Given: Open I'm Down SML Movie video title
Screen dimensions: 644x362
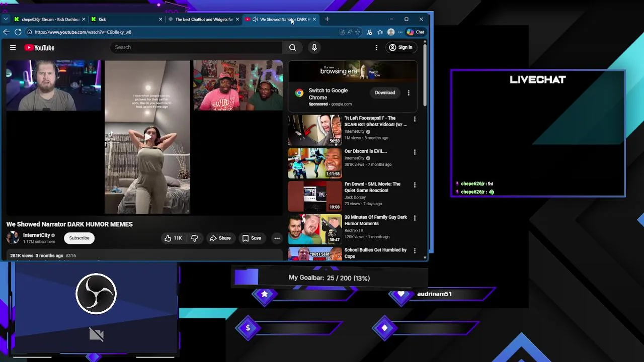Looking at the screenshot, I should (x=372, y=187).
